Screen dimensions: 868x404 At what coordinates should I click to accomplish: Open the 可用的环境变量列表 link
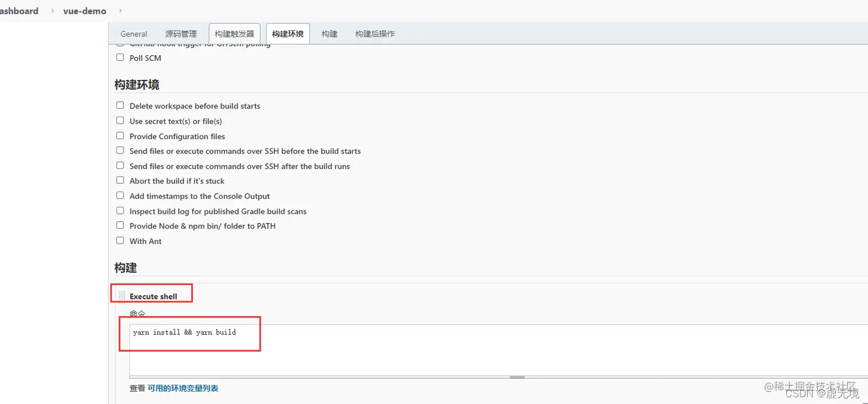click(183, 388)
